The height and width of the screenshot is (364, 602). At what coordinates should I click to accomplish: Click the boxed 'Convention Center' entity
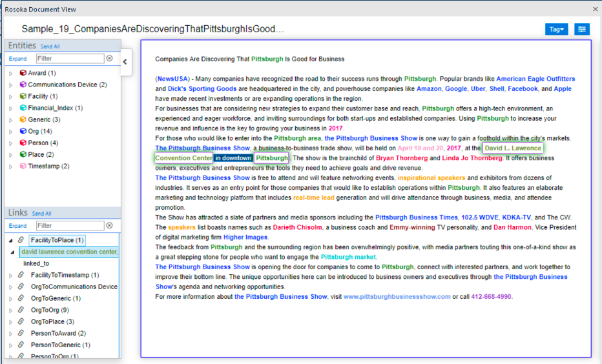point(183,158)
